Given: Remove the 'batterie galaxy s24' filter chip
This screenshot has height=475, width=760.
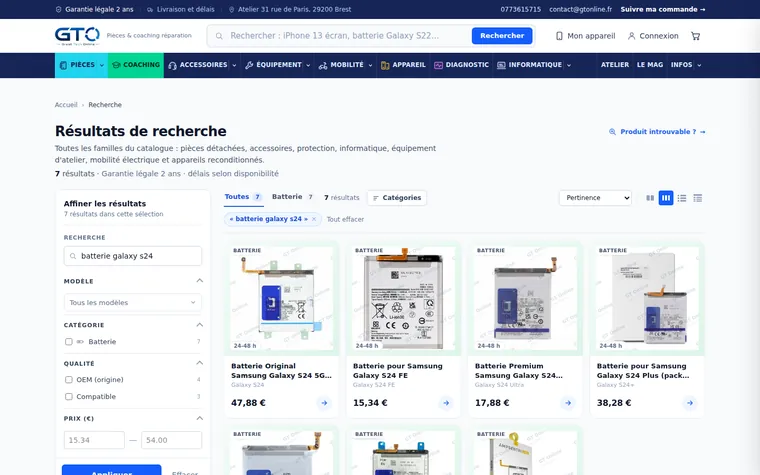Looking at the screenshot, I should click(x=314, y=219).
